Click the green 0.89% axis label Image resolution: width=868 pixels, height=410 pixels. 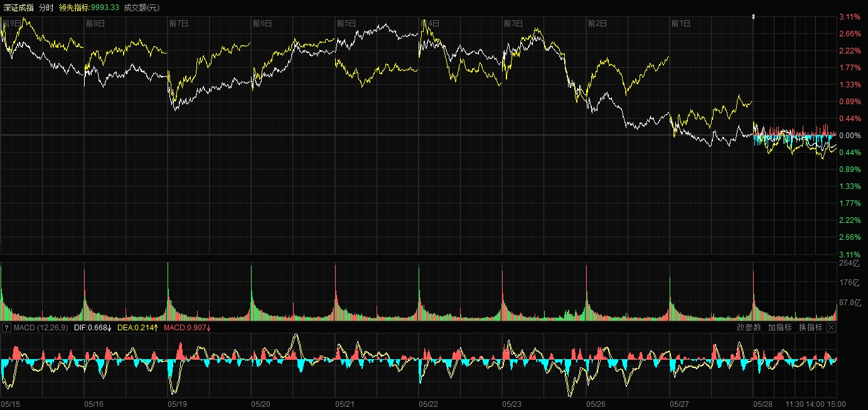click(x=849, y=170)
